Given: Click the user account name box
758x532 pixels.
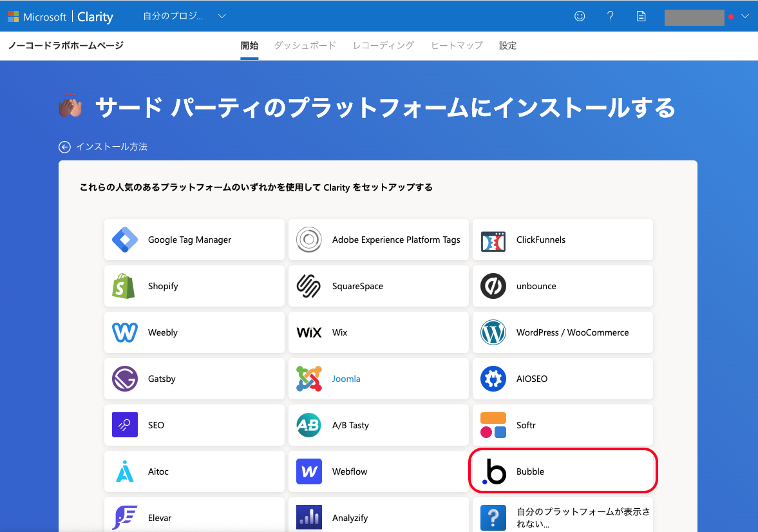Looking at the screenshot, I should pos(694,17).
